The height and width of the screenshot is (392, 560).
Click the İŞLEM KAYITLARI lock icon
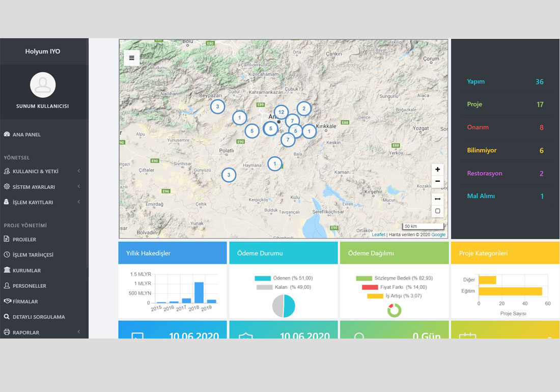(7, 202)
